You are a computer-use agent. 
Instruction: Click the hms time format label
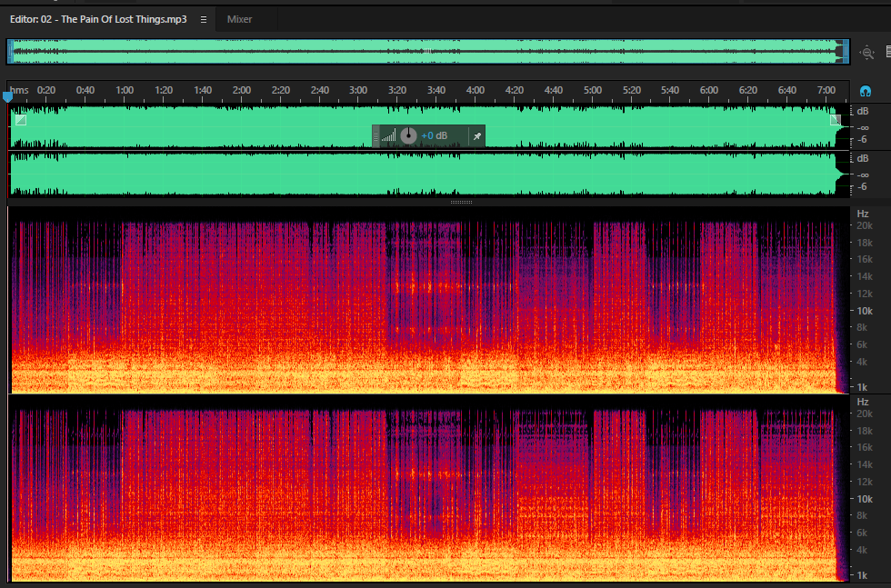pyautogui.click(x=19, y=90)
